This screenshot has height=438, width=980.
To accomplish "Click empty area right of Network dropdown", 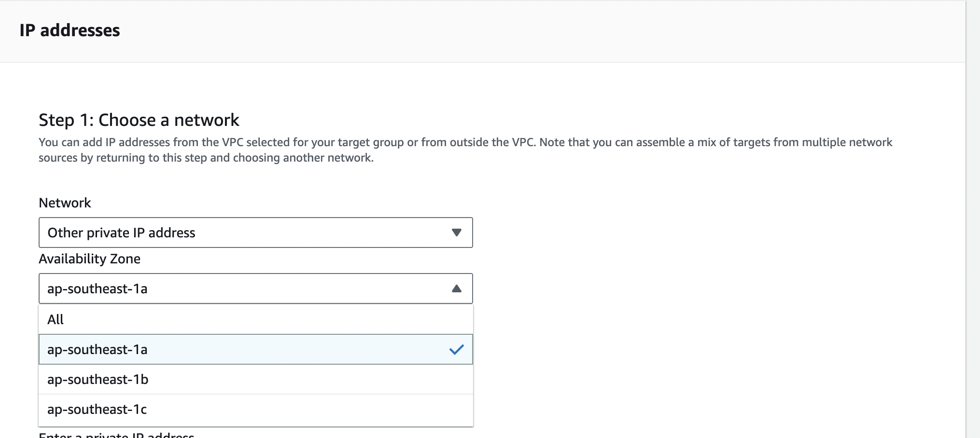I will click(x=676, y=233).
